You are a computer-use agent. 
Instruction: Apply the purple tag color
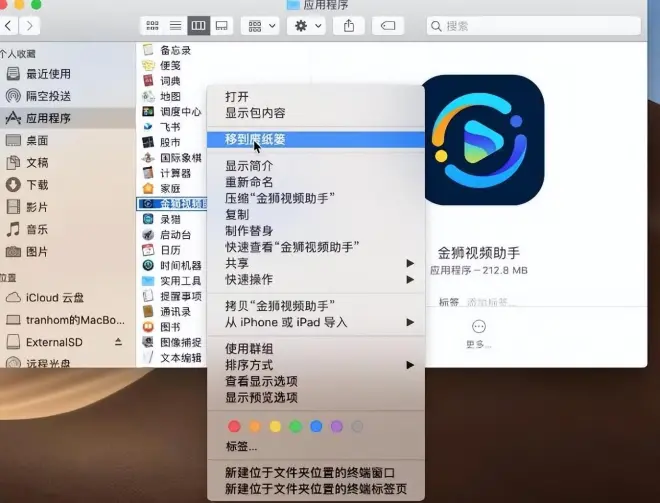click(336, 427)
